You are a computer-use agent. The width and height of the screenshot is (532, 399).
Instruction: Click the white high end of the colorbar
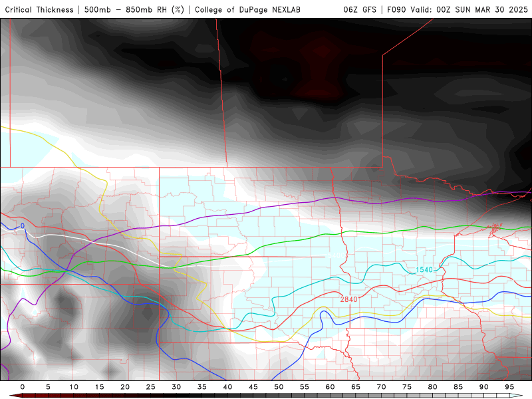pyautogui.click(x=517, y=396)
